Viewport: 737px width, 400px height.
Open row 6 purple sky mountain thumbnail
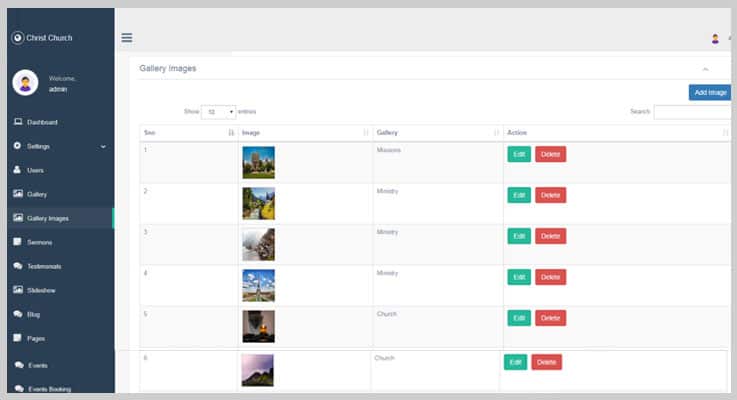(x=258, y=370)
